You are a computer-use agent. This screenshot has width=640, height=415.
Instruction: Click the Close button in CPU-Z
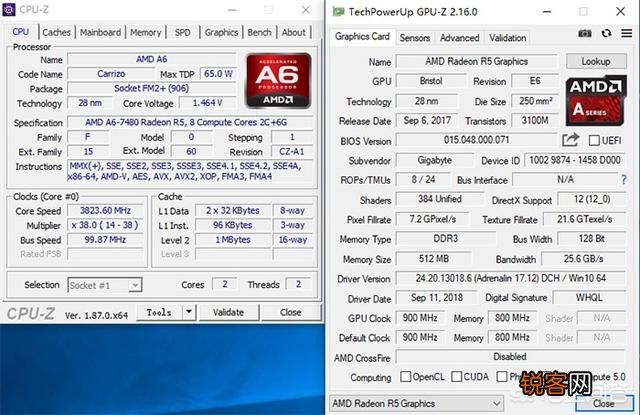pos(291,312)
